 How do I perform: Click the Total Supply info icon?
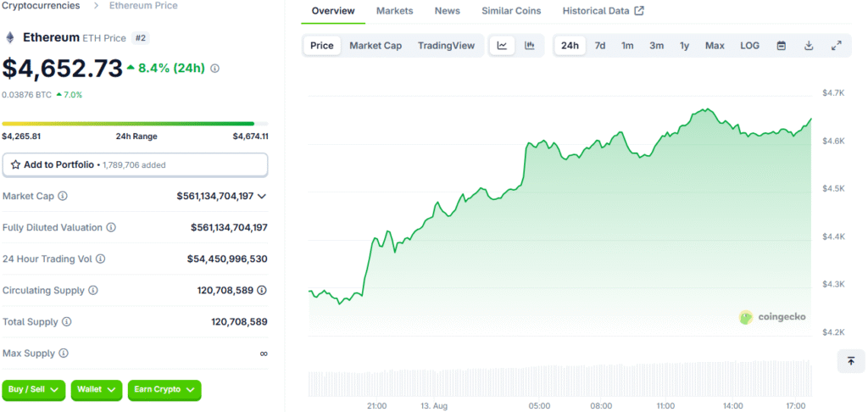(x=66, y=322)
